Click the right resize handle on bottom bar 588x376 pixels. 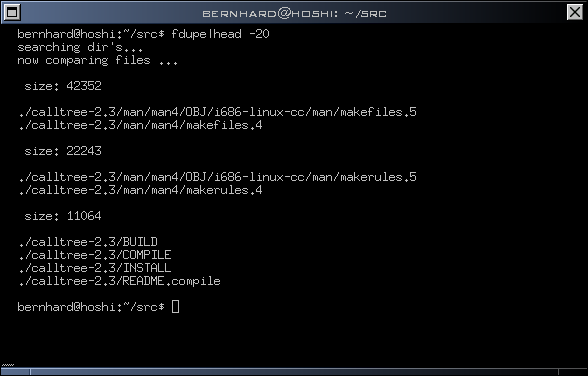pyautogui.click(x=573, y=372)
